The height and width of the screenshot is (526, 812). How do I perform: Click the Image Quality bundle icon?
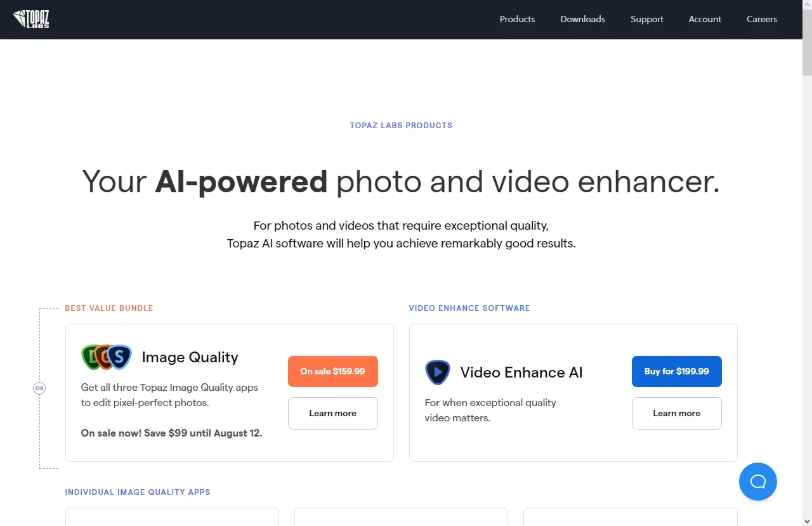(x=107, y=357)
